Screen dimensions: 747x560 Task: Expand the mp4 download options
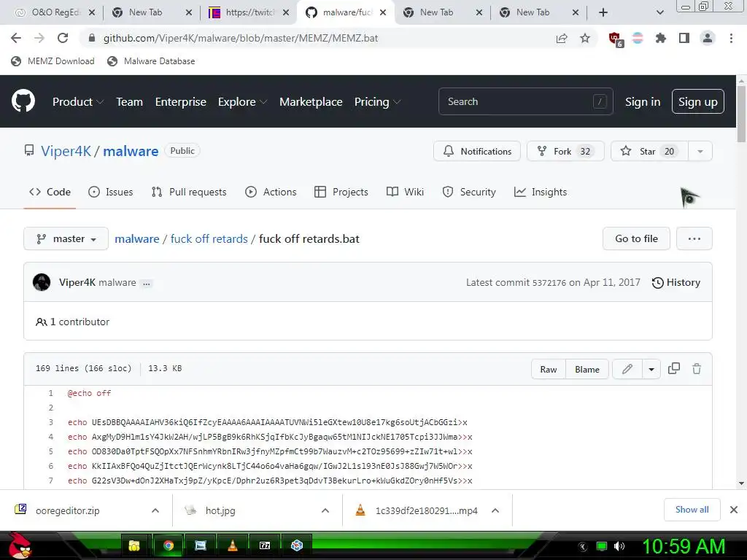(x=495, y=510)
